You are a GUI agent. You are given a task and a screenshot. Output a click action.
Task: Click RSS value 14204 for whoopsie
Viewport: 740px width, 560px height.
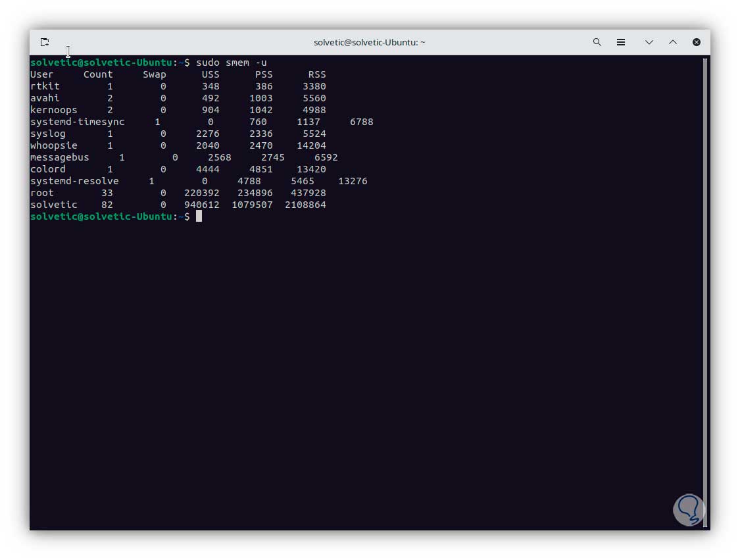[312, 145]
